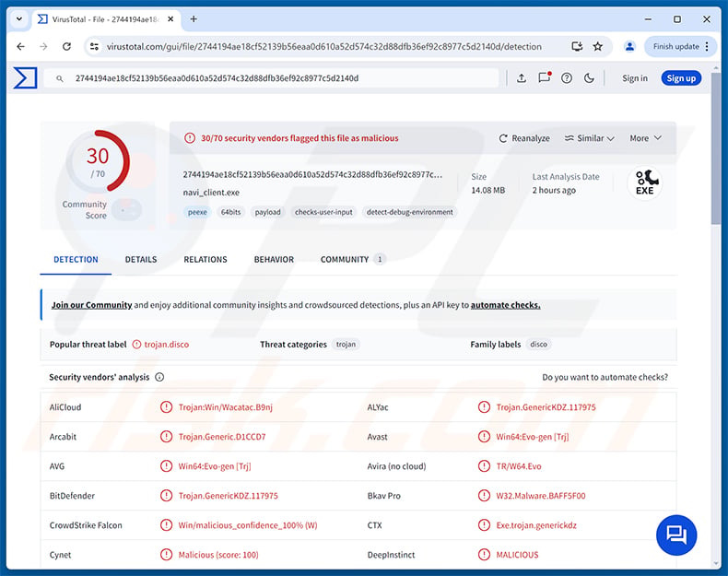
Task: Open the RELATIONS tab
Action: [x=205, y=260]
